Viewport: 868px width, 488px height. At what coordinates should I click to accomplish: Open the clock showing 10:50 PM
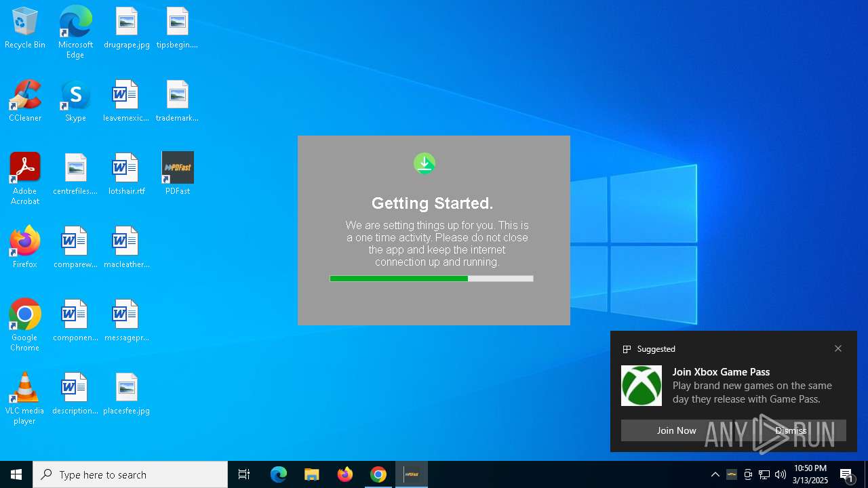click(810, 474)
